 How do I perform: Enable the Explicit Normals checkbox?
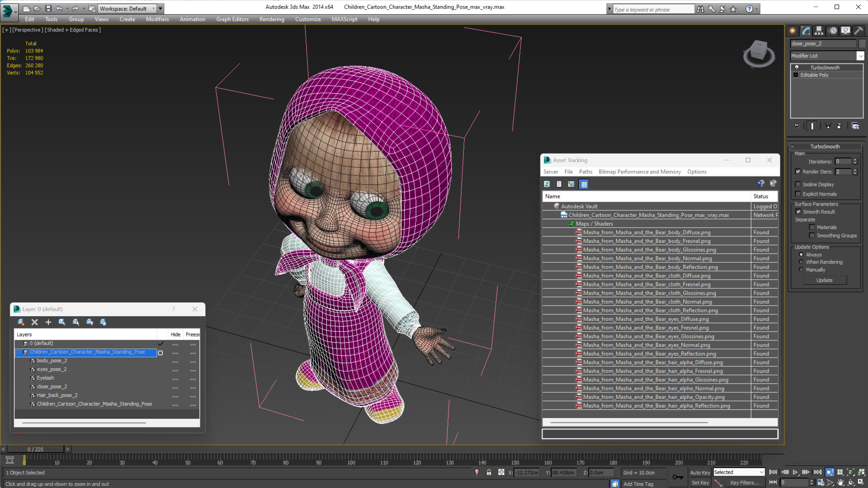(798, 194)
